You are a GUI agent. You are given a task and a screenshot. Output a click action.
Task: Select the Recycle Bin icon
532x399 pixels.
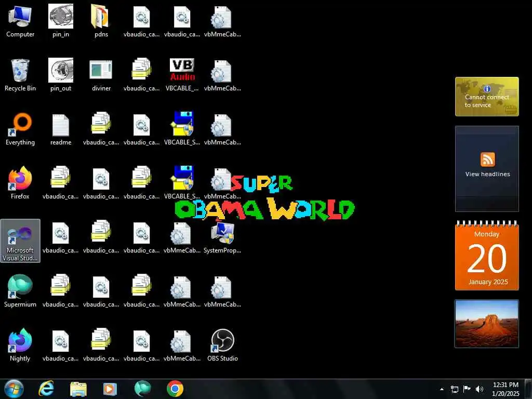pos(20,75)
